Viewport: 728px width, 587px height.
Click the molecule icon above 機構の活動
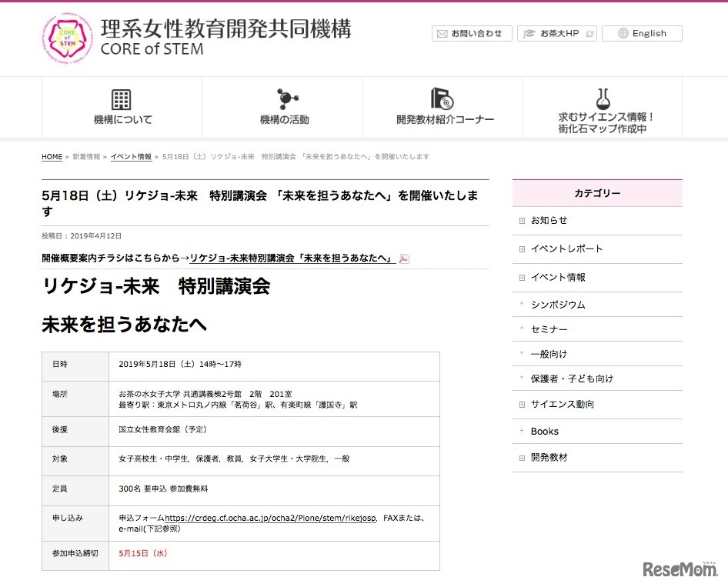287,97
